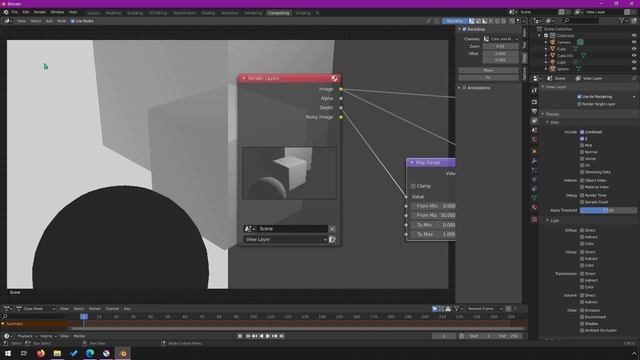Image resolution: width=640 pixels, height=360 pixels.
Task: Open the World properties tab icon
Action: click(534, 140)
